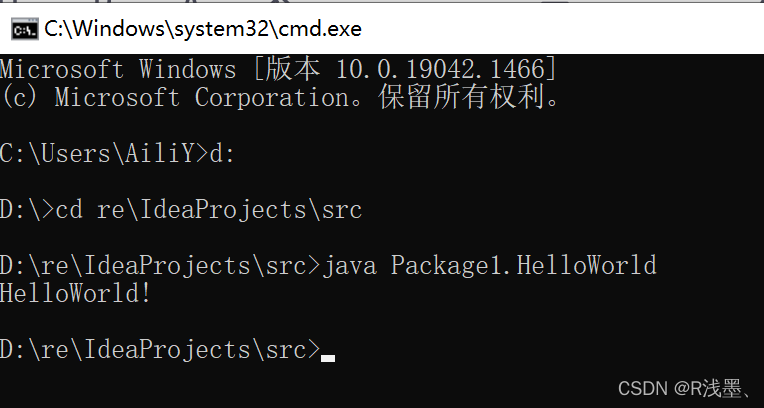Click the C:\Users\AiliY> prompt
Viewport: 764px width, 408px height.
click(102, 153)
